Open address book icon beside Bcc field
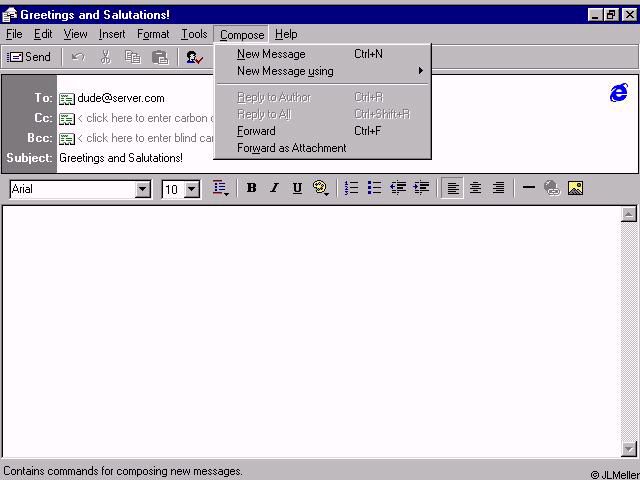Screen dimensions: 640x480 (x=67, y=139)
